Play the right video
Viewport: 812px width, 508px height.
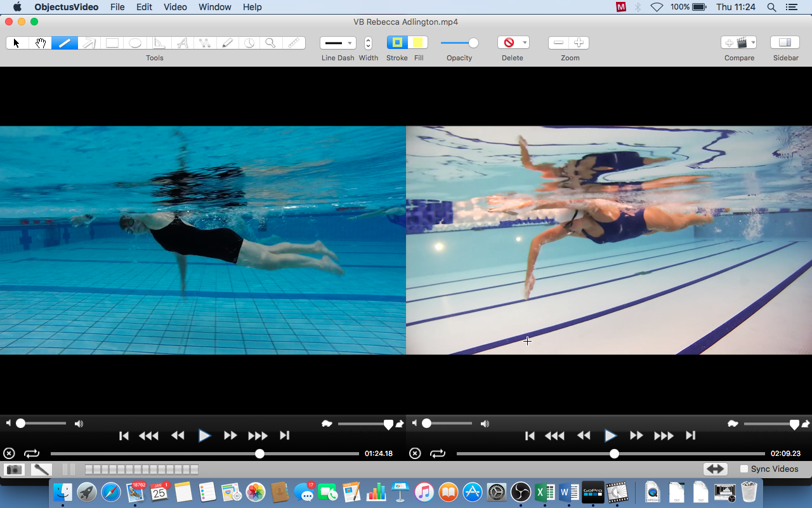pos(610,436)
